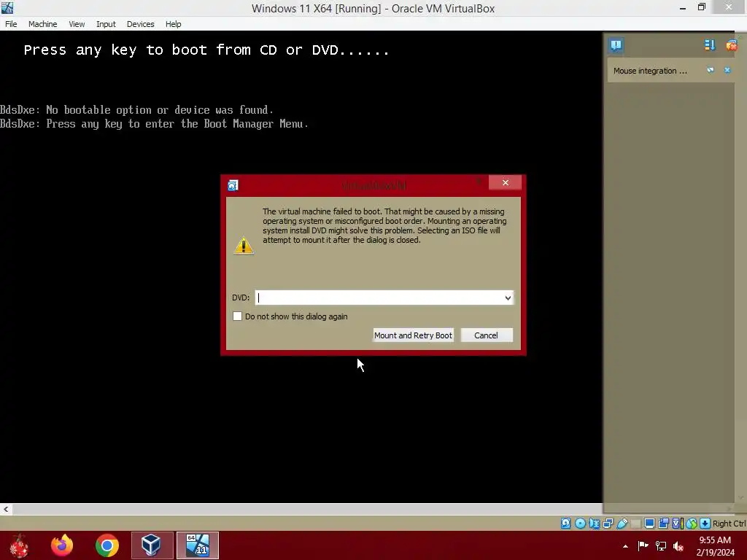Click the yellow warning triangle icon

[x=244, y=245]
